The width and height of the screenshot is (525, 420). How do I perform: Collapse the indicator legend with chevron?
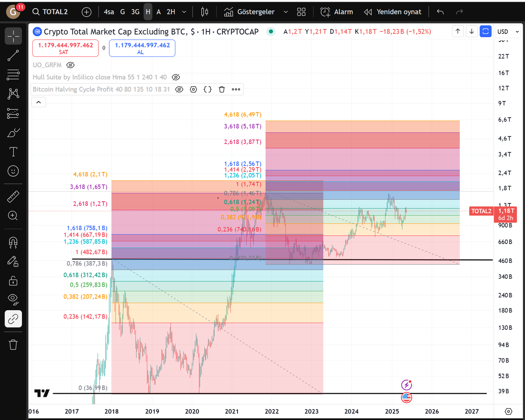coord(38,102)
